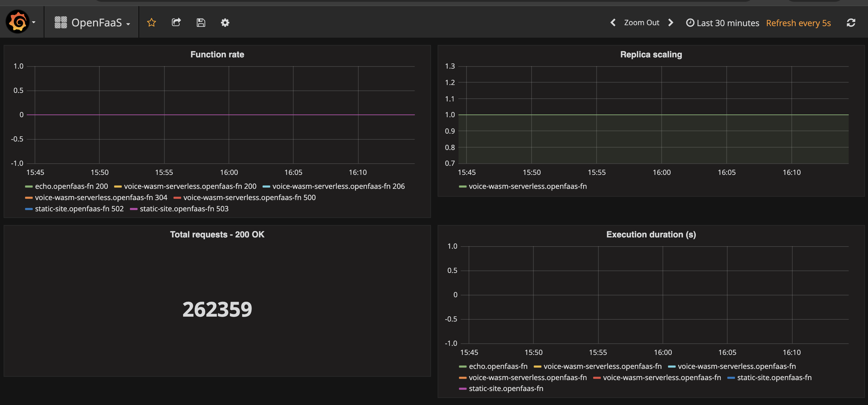The image size is (868, 405).
Task: Toggle the echo.openfaas-fn 200 series in Function rate legend
Action: pyautogui.click(x=71, y=186)
